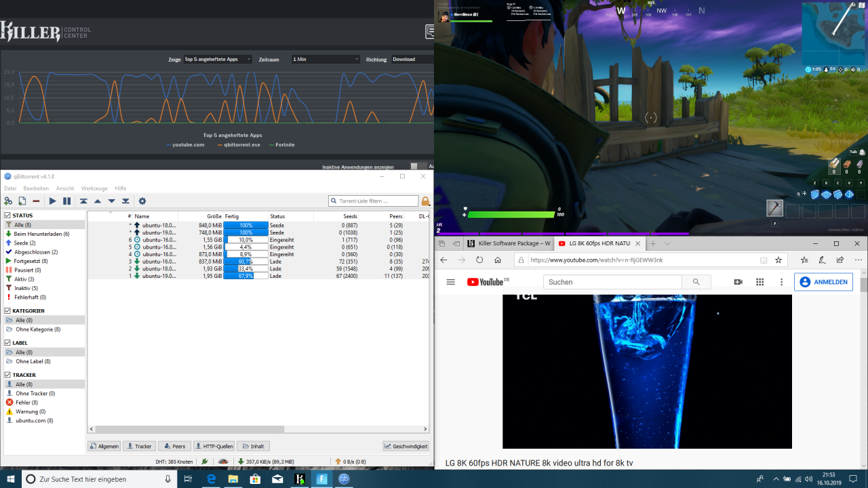Open Edge tab list chevron
This screenshot has height=488, width=868.
[667, 243]
